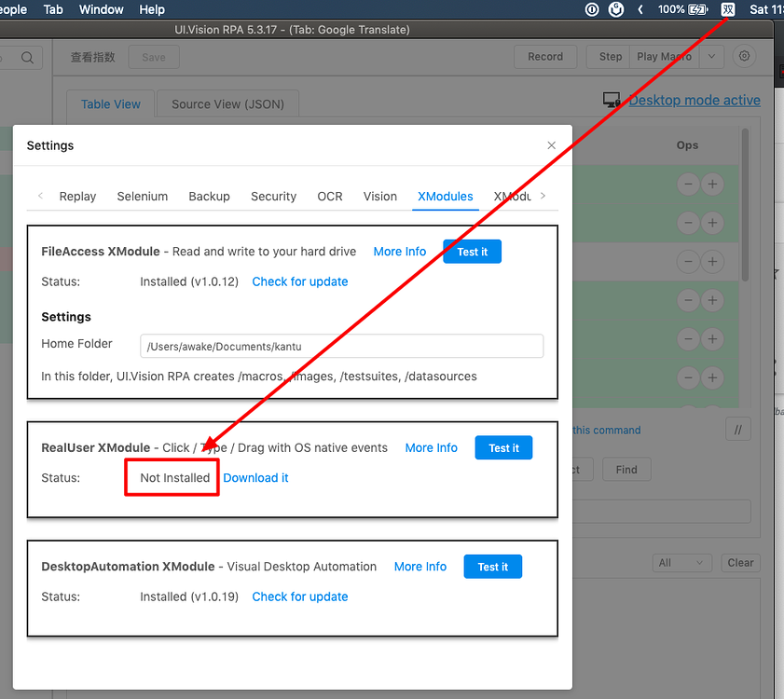Click the Record button

click(545, 56)
